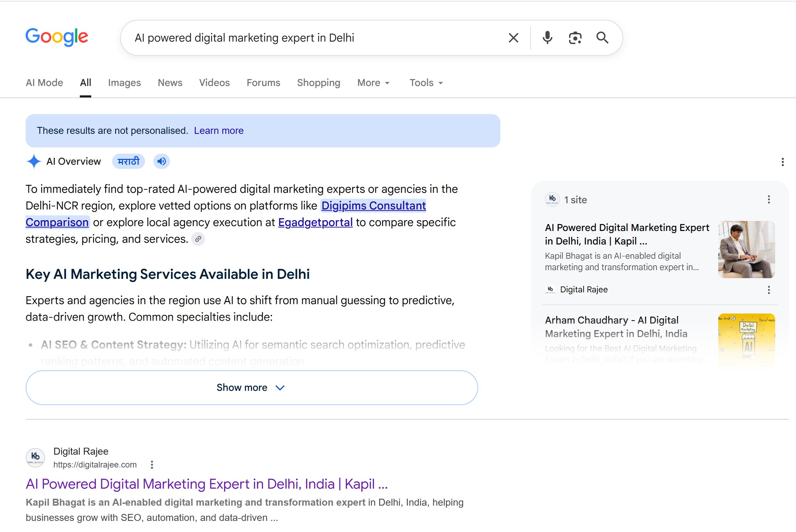
Task: Switch AI Overview language to मराठी
Action: (128, 161)
